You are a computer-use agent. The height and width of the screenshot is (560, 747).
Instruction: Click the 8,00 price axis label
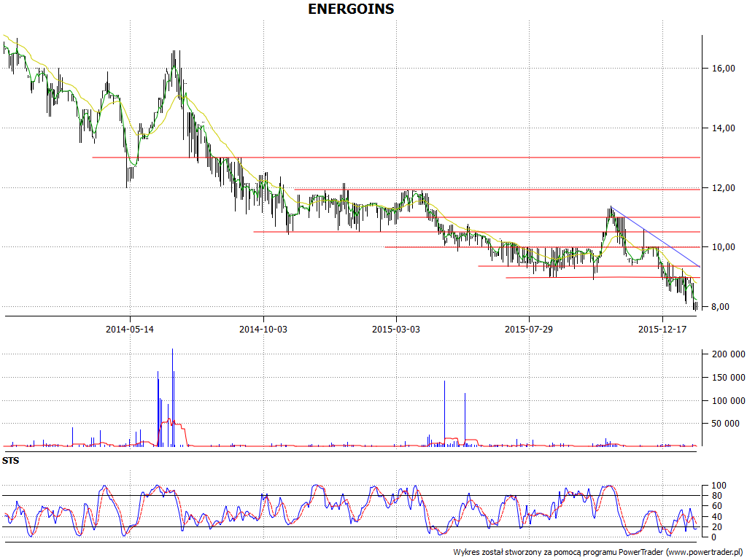point(720,307)
